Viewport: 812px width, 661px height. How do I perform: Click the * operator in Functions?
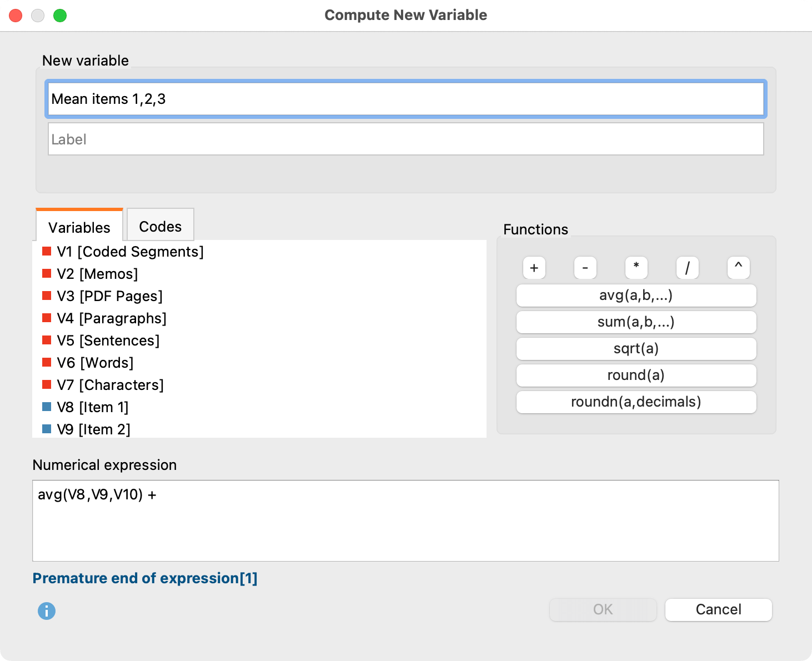[636, 268]
